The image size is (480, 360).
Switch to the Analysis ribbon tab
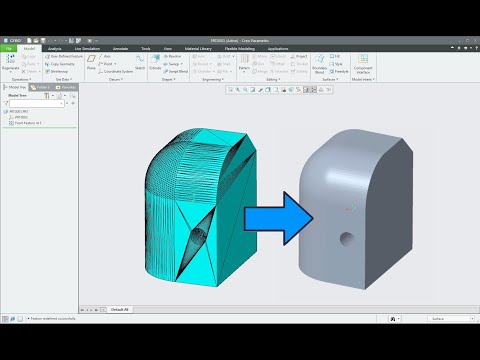click(55, 49)
